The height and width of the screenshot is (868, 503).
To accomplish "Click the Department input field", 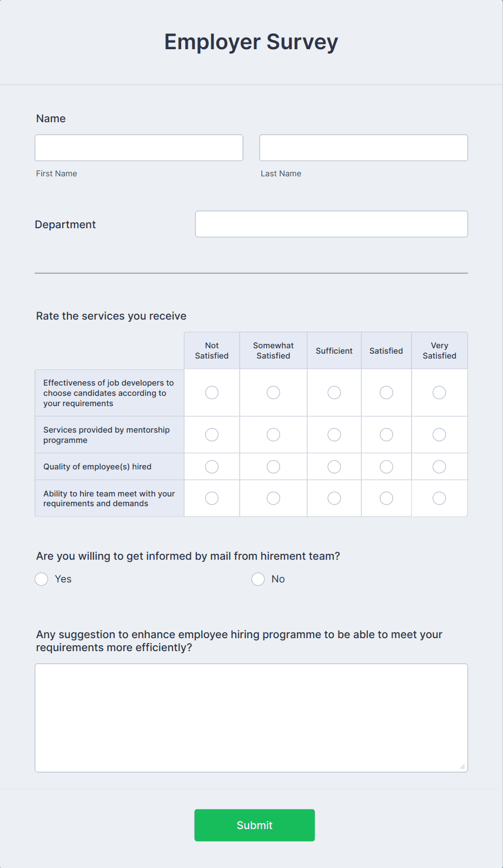I will (331, 223).
